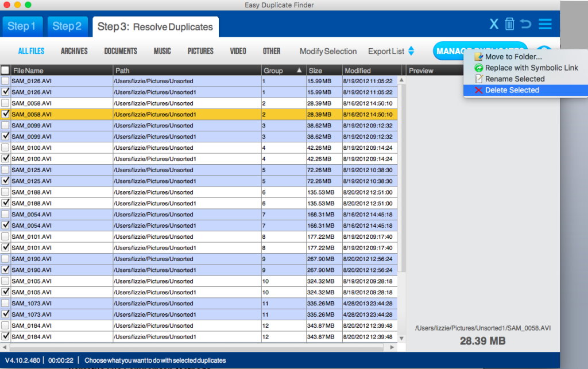Choose Replace with Symbolic Link entry
The width and height of the screenshot is (588, 369).
point(526,68)
